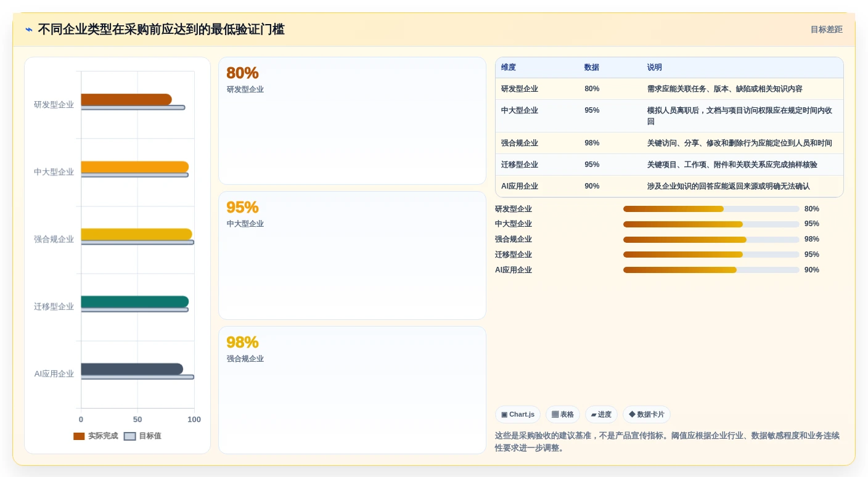Click the Chart.js tag chip

518,415
